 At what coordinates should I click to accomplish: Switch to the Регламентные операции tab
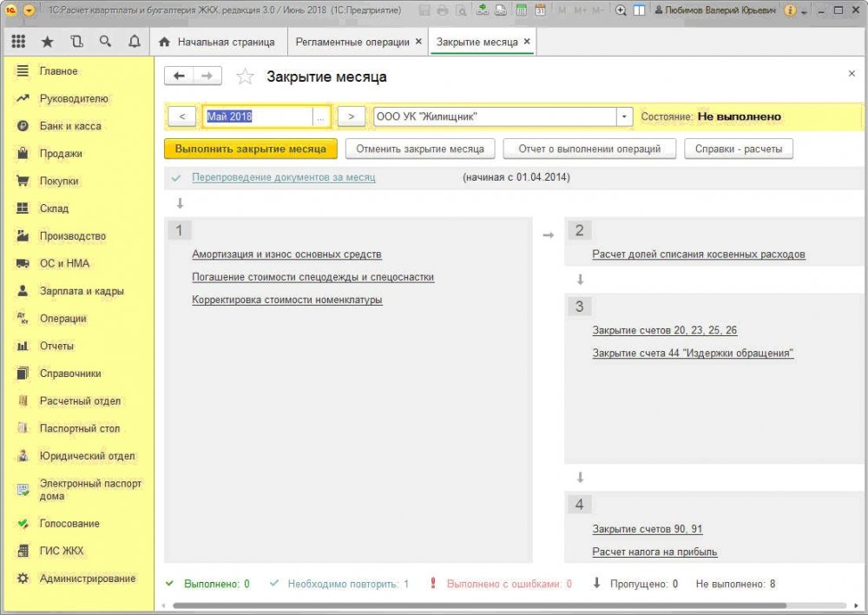click(x=352, y=42)
